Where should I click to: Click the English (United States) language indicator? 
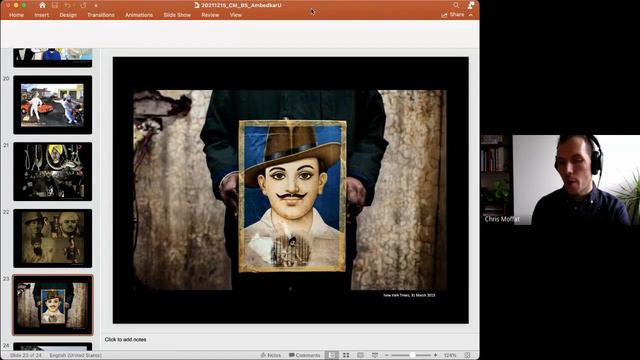tap(76, 355)
